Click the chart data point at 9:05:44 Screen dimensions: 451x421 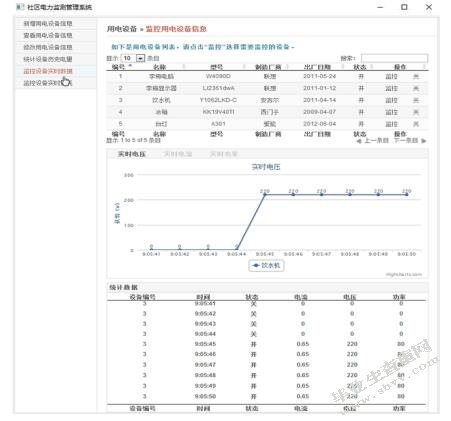click(237, 249)
